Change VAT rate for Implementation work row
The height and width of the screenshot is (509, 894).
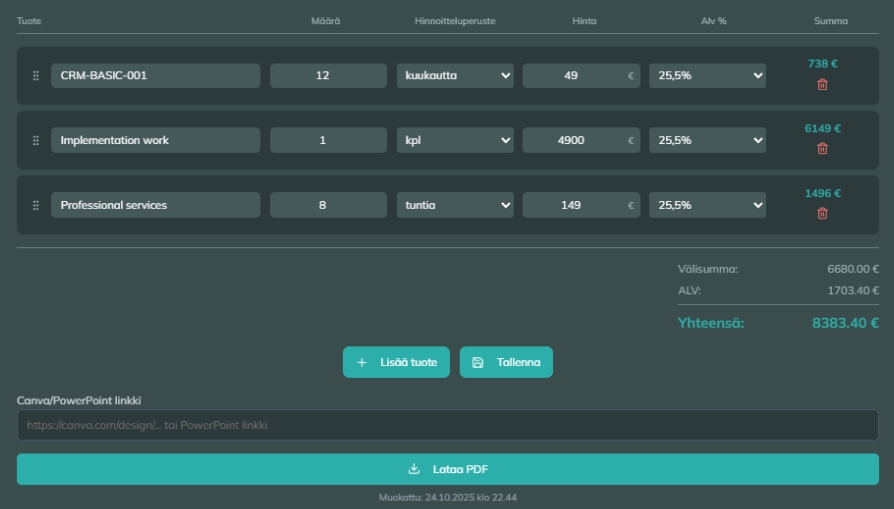coord(707,141)
